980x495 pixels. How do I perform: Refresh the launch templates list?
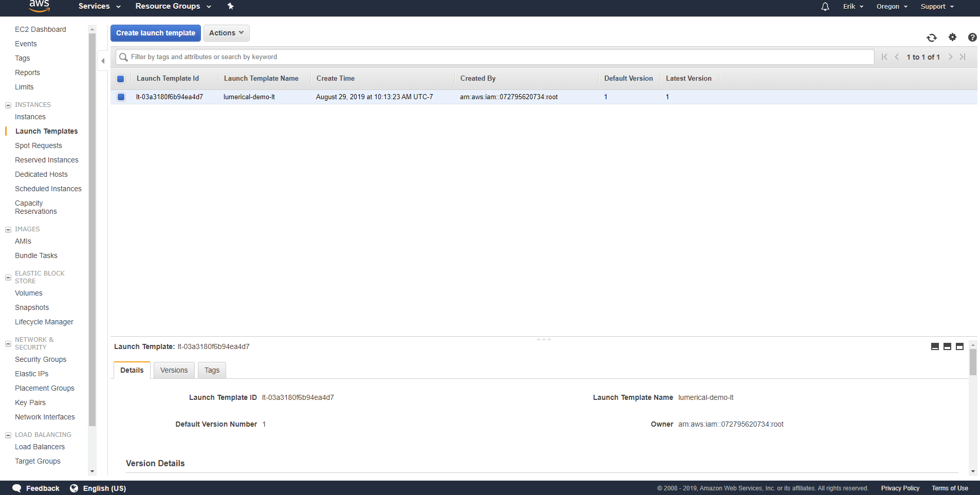coord(932,38)
